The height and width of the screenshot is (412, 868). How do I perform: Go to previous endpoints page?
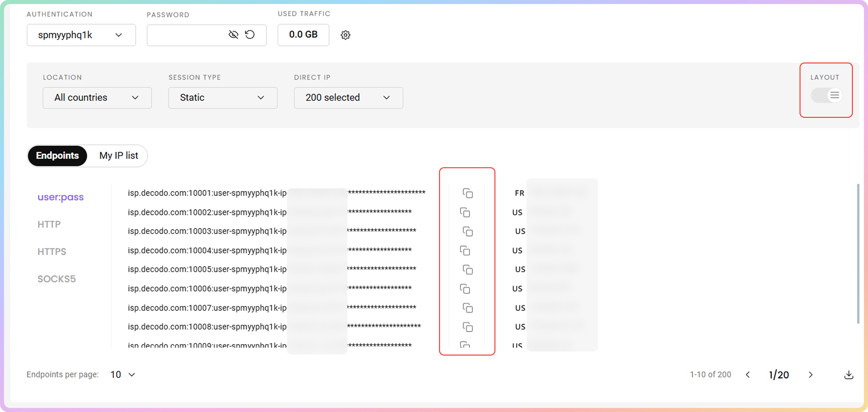pos(748,374)
